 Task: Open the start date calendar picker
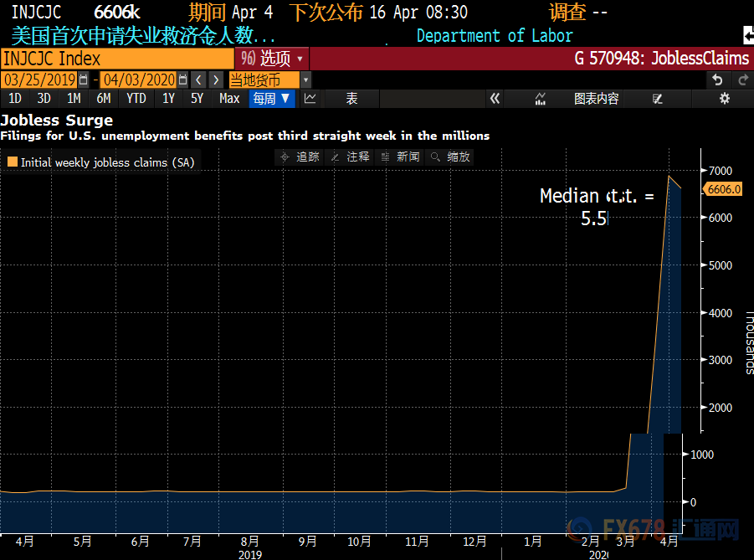[83, 80]
